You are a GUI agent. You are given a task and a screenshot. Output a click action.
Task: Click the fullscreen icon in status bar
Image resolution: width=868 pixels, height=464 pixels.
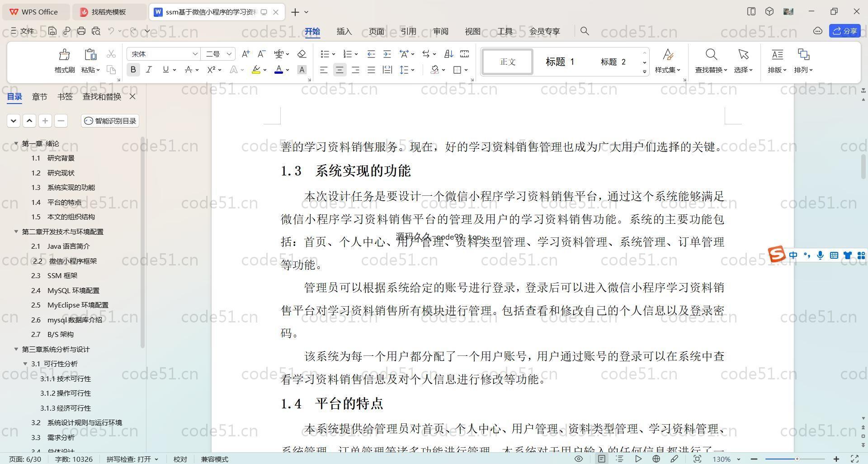click(855, 459)
